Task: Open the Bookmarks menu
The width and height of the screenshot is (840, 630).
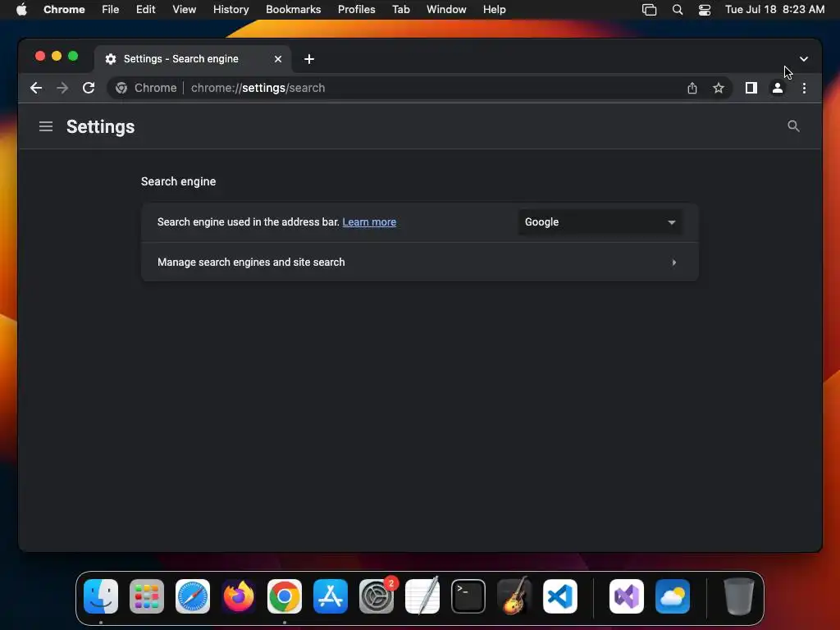Action: 293,10
